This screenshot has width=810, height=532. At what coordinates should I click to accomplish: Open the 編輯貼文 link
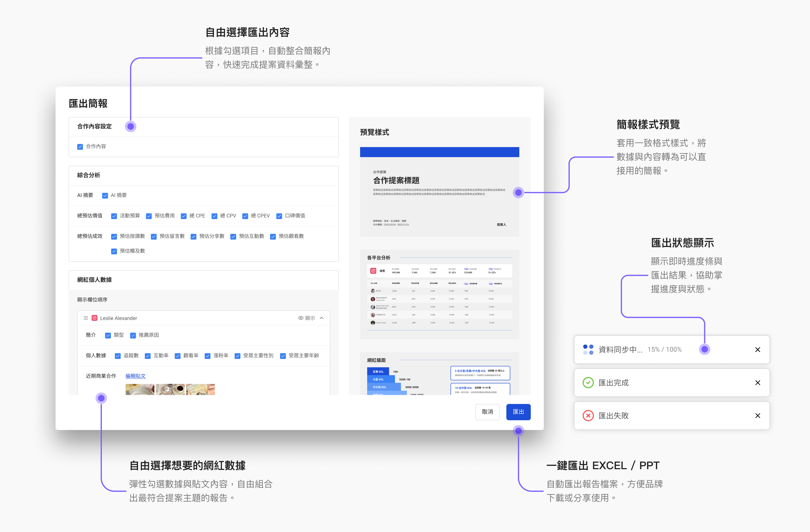(x=136, y=376)
